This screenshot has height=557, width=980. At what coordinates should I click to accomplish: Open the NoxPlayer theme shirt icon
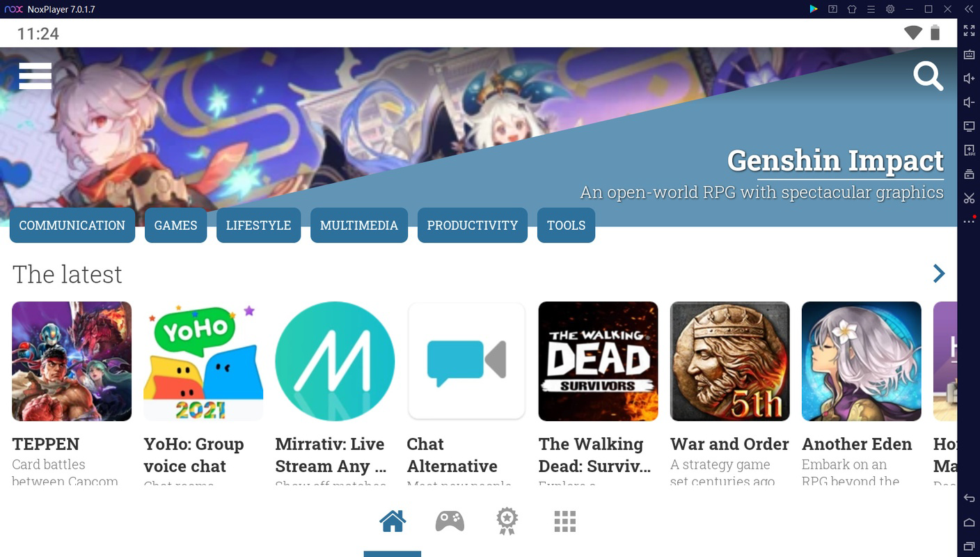tap(852, 9)
